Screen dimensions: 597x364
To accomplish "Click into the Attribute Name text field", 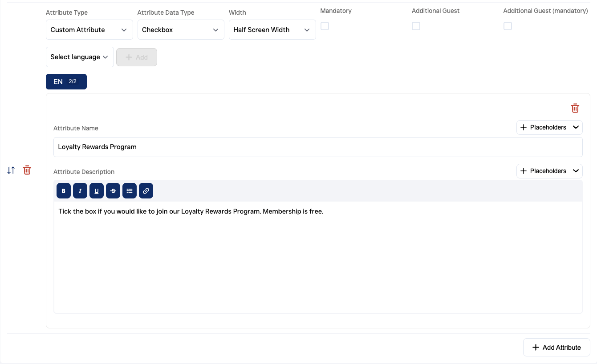I will pos(317,147).
